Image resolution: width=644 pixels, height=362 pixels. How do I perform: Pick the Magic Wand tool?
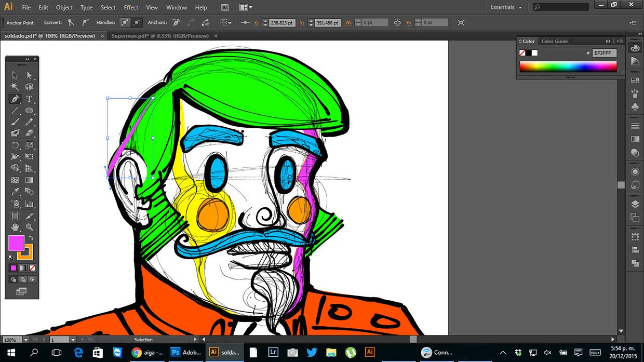[x=15, y=87]
